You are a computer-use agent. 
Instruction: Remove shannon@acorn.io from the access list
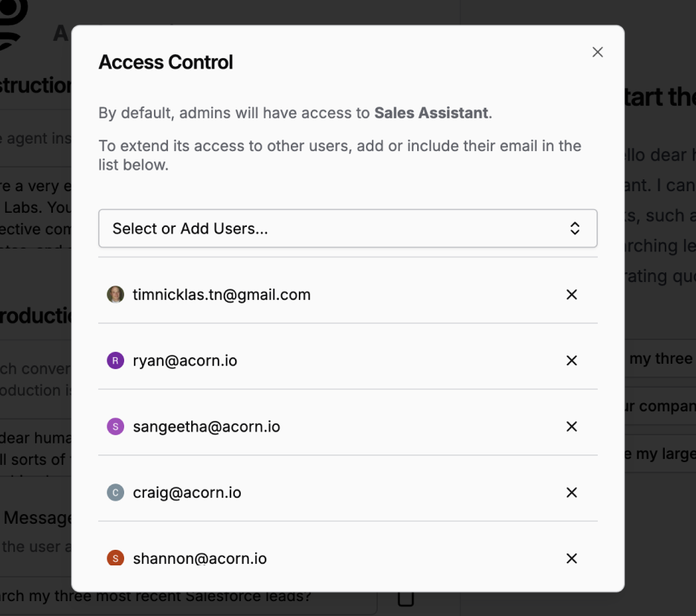[571, 558]
